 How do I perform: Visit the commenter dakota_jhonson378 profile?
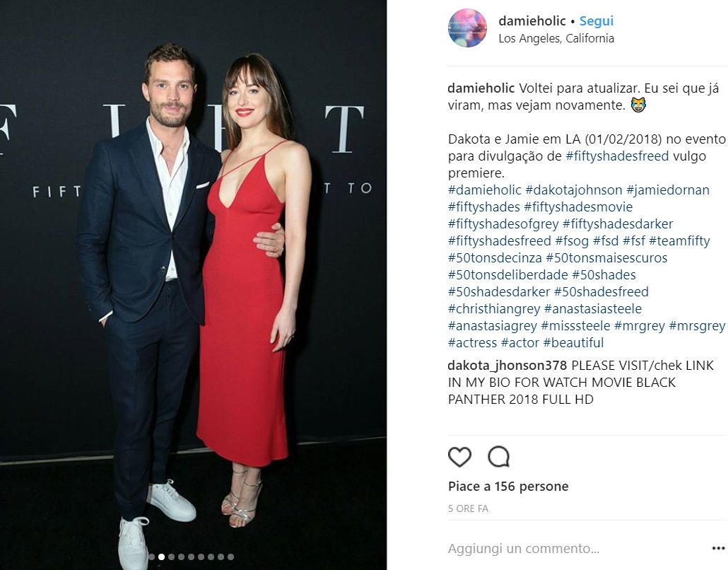pos(507,366)
